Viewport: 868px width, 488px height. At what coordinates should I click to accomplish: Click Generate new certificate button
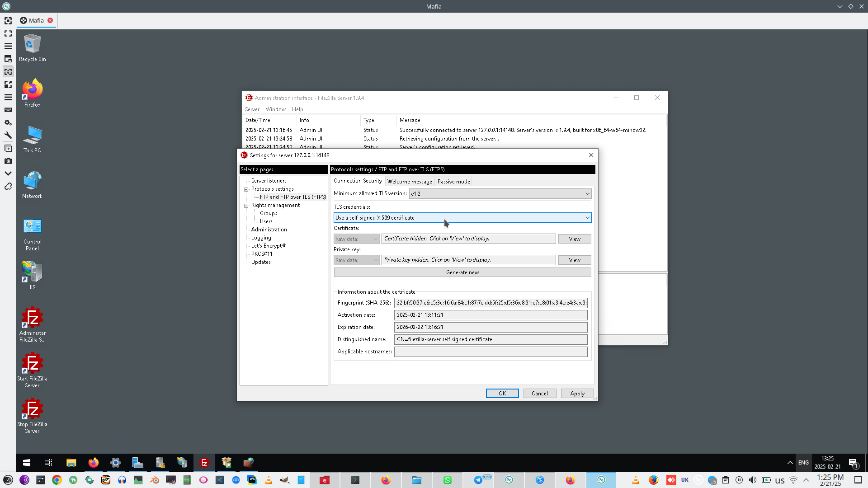(x=462, y=272)
